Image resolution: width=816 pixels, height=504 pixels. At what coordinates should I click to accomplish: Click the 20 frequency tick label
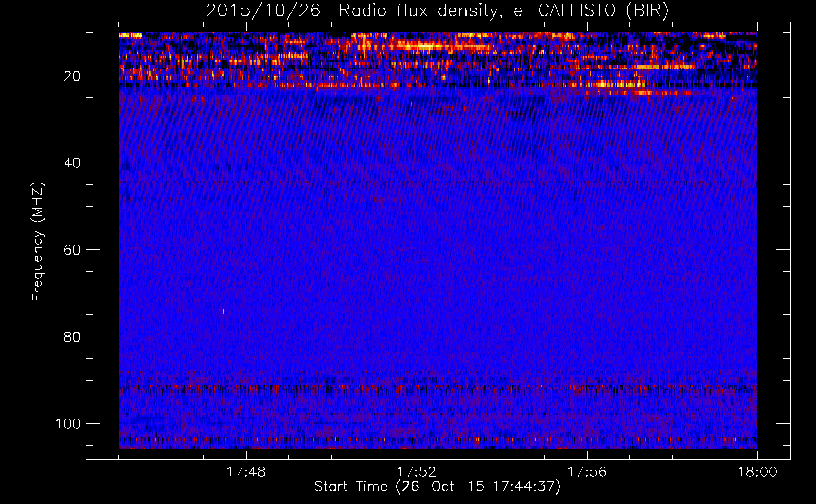[72, 76]
